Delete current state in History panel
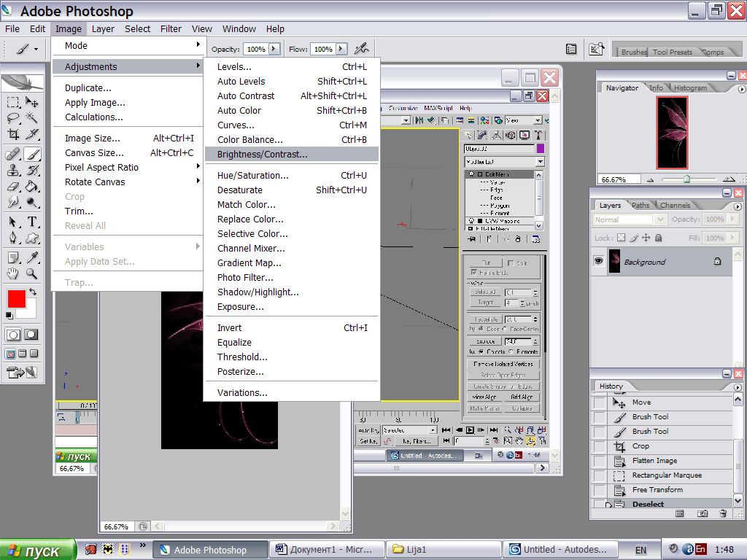The width and height of the screenshot is (747, 560). tap(723, 513)
